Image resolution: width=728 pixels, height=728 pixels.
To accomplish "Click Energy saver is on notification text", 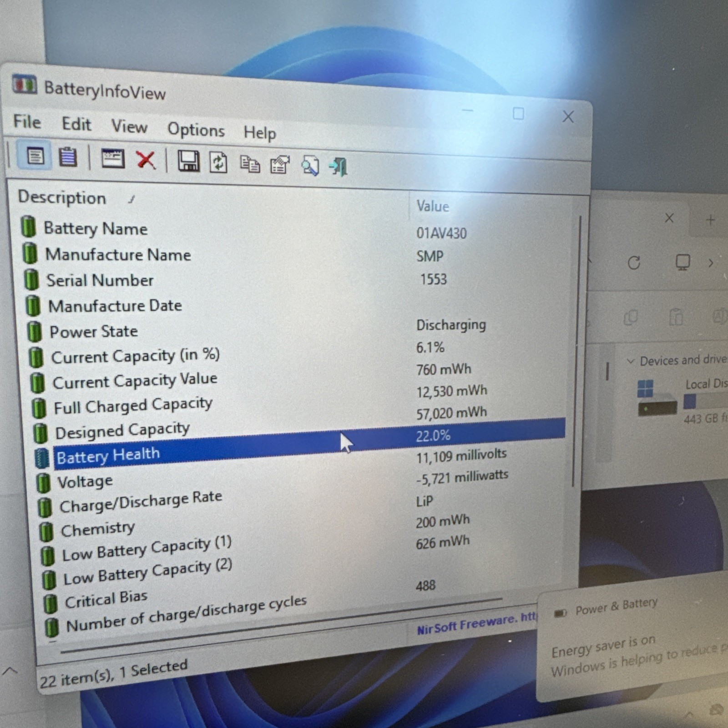I will coord(603,647).
